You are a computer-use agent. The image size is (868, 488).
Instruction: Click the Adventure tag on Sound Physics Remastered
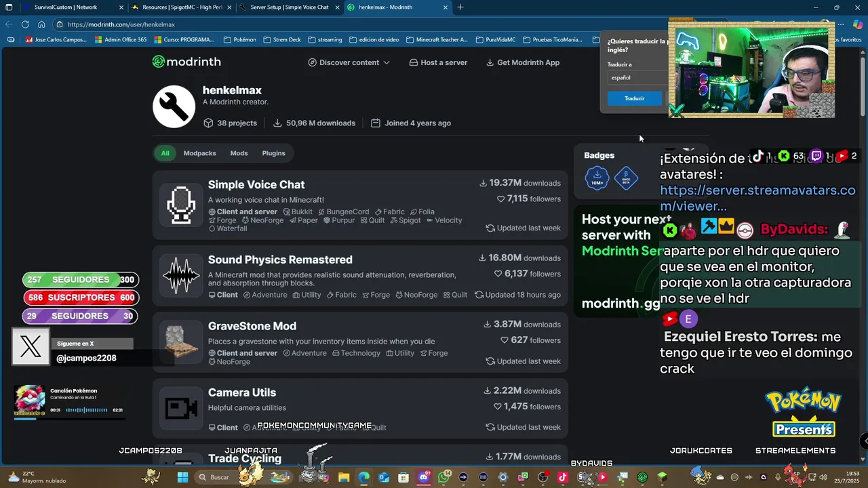[265, 296]
